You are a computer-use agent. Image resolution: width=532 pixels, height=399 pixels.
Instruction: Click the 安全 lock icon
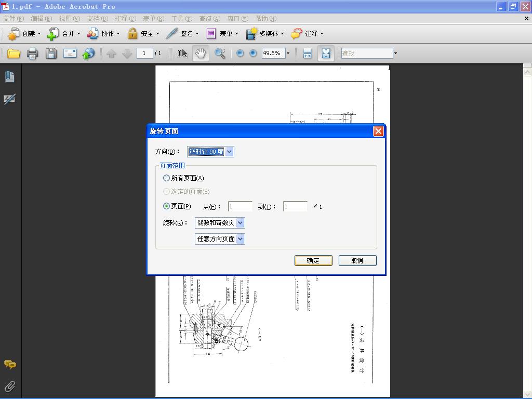coord(132,34)
